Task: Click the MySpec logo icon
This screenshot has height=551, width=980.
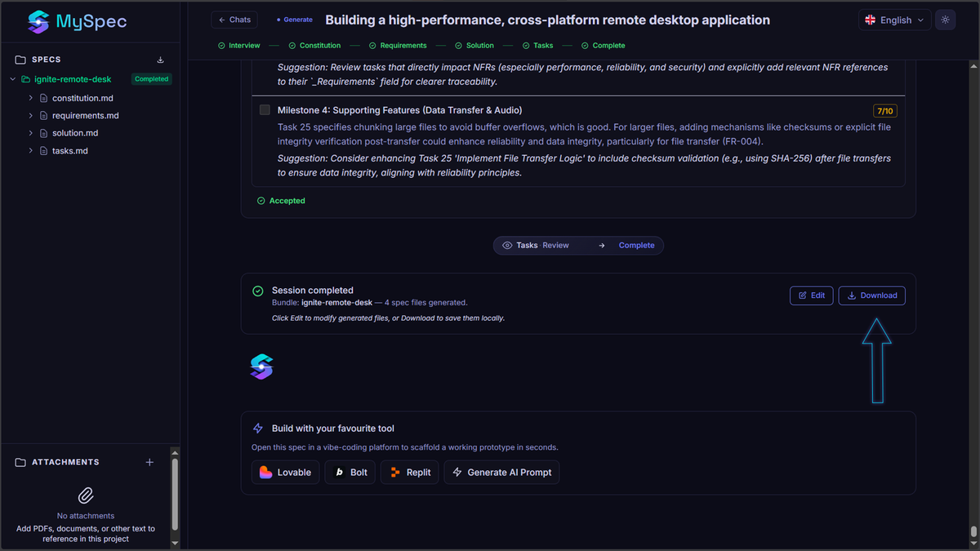Action: pyautogui.click(x=38, y=22)
